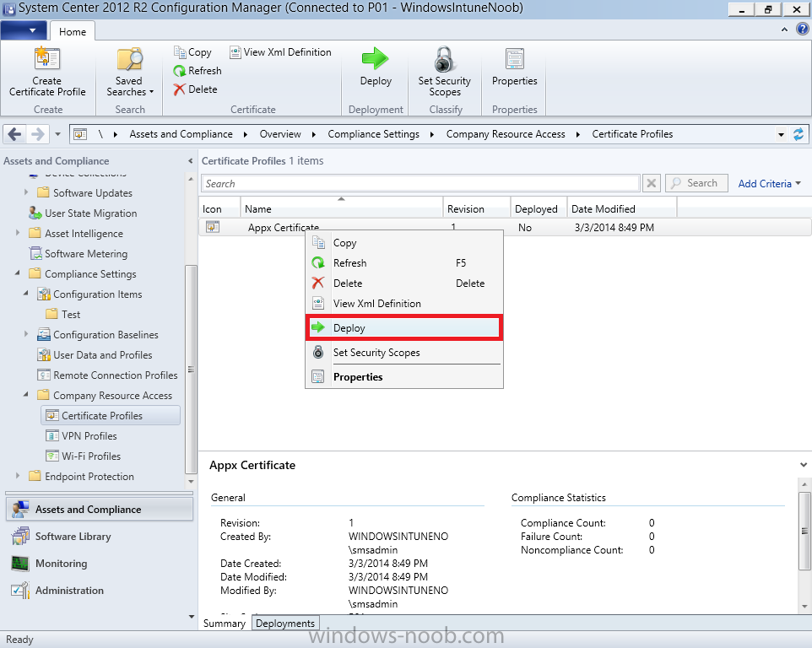
Task: Open the blue application menu dropdown
Action: pos(24,30)
